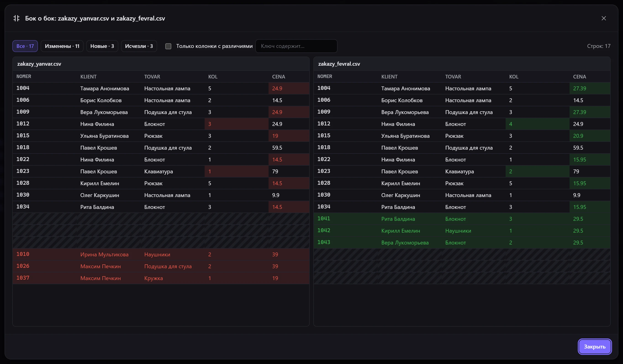Click the NOMER header in zakazy_yanvar.csv
Image resolution: width=623 pixels, height=364 pixels.
(24, 77)
